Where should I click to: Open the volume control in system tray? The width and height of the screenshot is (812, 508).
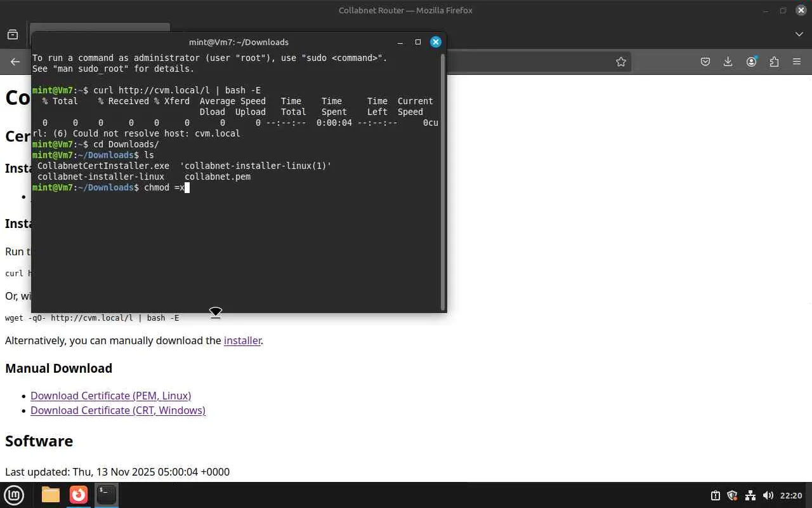click(768, 495)
